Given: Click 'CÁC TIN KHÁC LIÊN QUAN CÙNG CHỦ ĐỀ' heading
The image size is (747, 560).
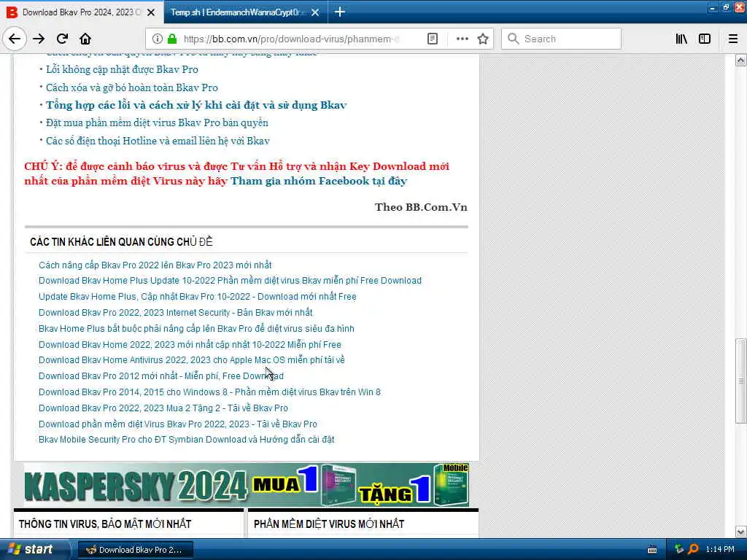Looking at the screenshot, I should [x=121, y=242].
